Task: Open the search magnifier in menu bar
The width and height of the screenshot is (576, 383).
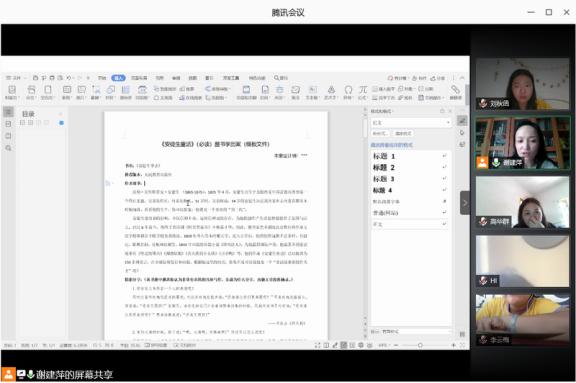Action: (x=277, y=78)
